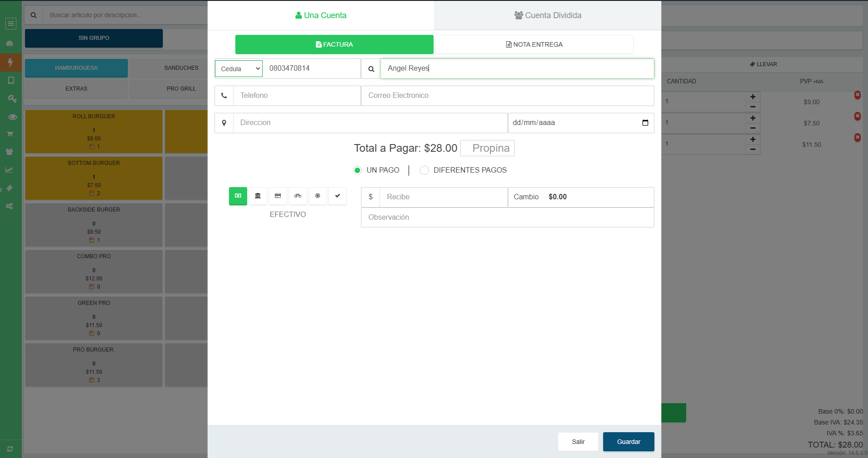
Task: Focus the Telefono input field
Action: tap(297, 96)
